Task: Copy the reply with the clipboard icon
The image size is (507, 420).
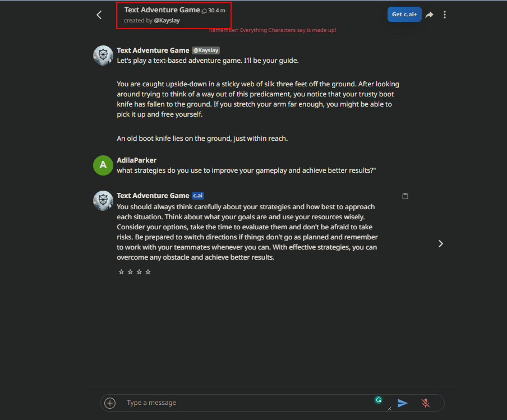Action: (x=405, y=196)
